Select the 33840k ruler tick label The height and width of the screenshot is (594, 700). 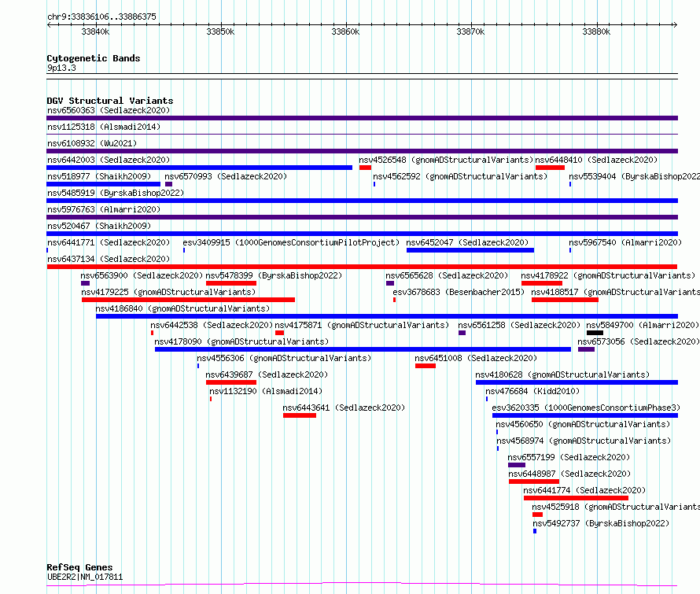pyautogui.click(x=95, y=31)
